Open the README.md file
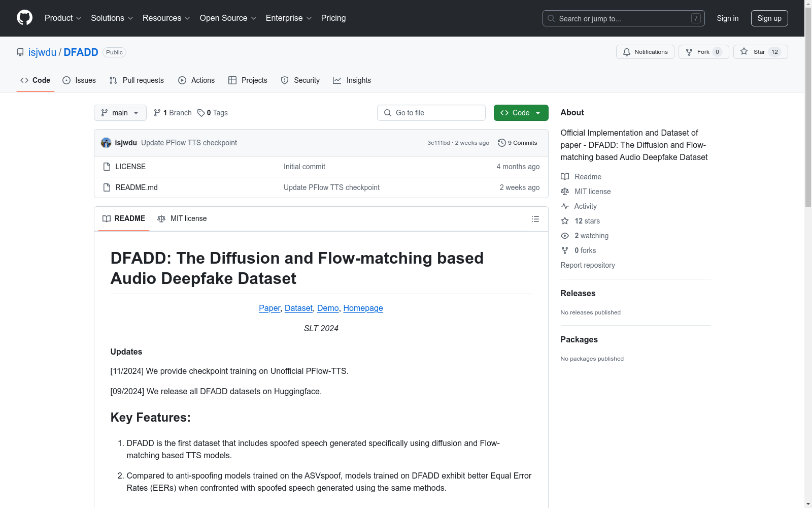 pyautogui.click(x=137, y=187)
